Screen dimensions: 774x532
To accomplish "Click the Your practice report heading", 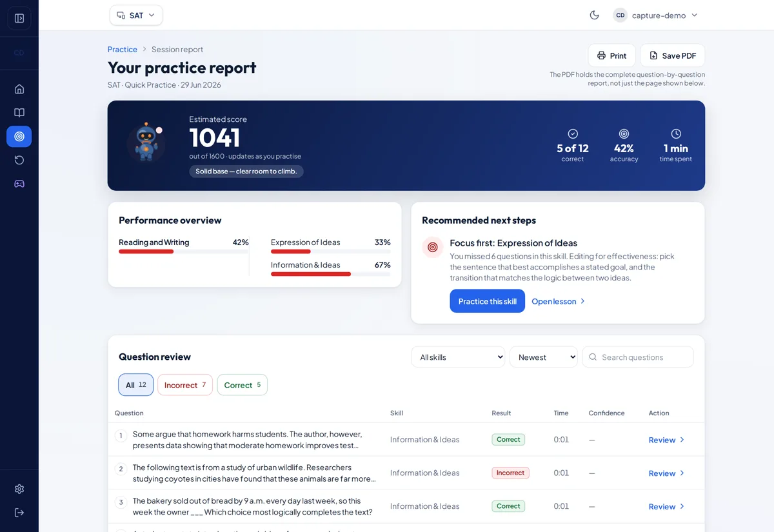I will coord(182,67).
